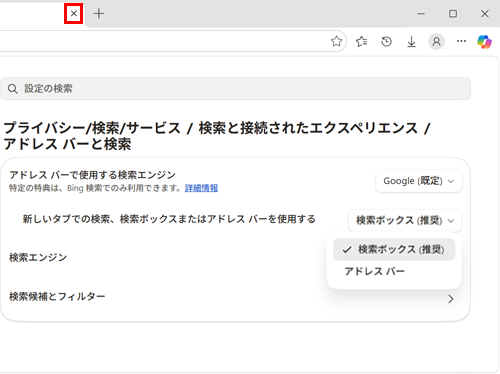Add this page to favorites star
Screen dimensions: 500x374
(x=336, y=41)
